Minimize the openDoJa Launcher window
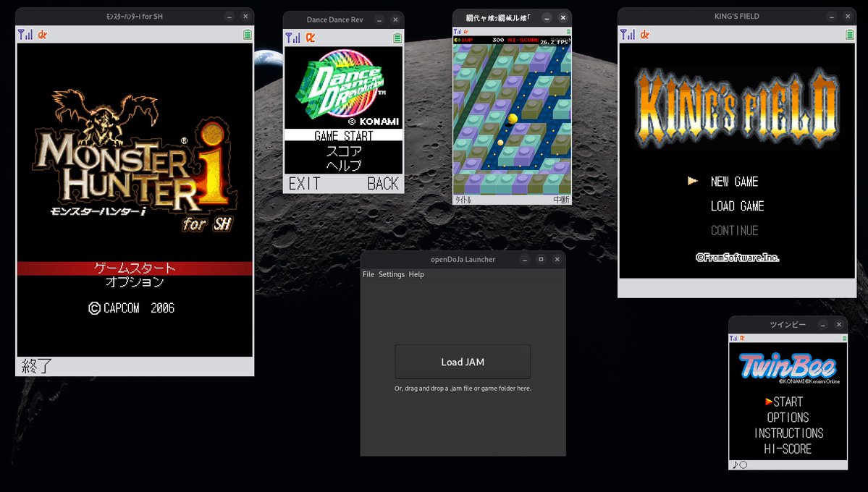The width and height of the screenshot is (868, 492). tap(525, 260)
